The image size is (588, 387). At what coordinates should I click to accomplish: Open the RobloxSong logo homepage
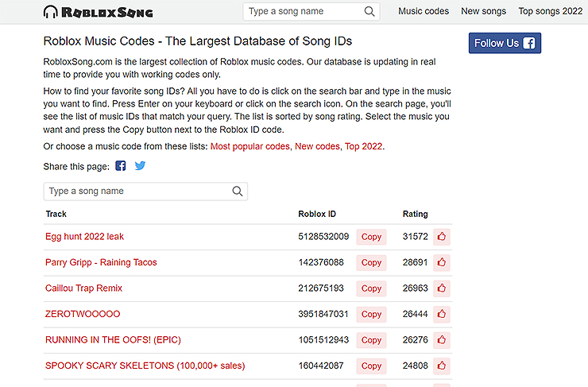click(99, 12)
